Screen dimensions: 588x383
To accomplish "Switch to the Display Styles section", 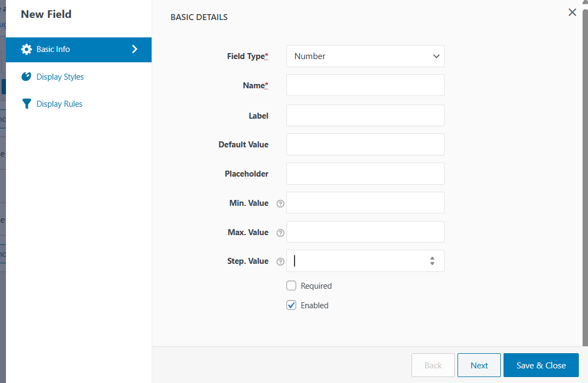I will [x=59, y=76].
